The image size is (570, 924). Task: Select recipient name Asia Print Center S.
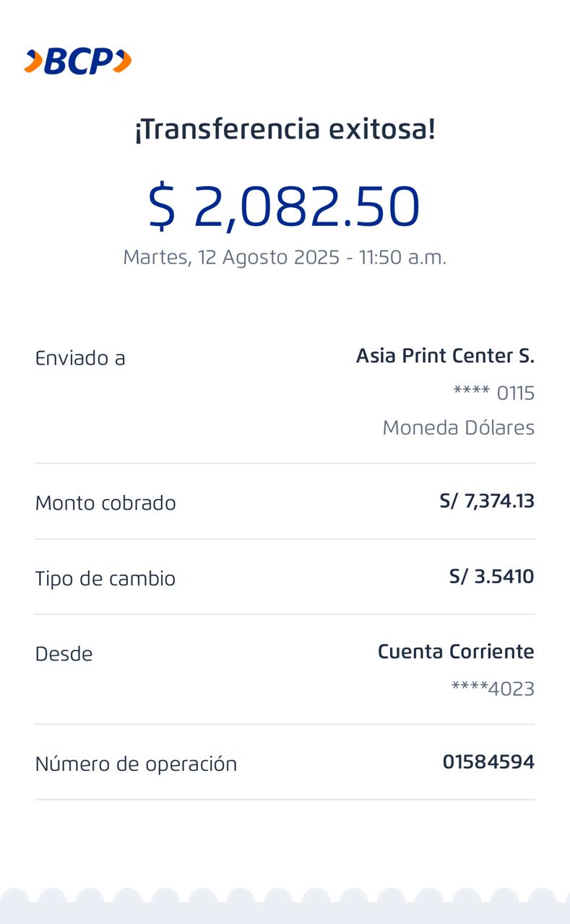coord(445,356)
